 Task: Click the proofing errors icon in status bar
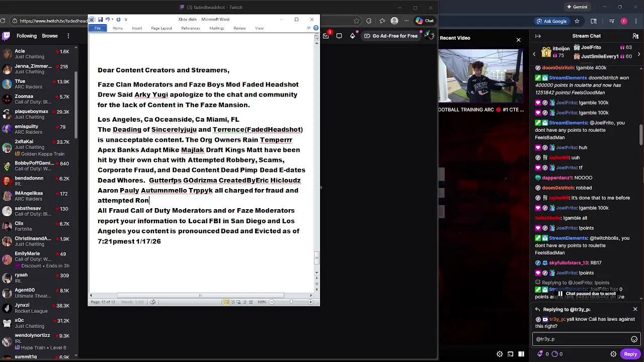tap(153, 302)
